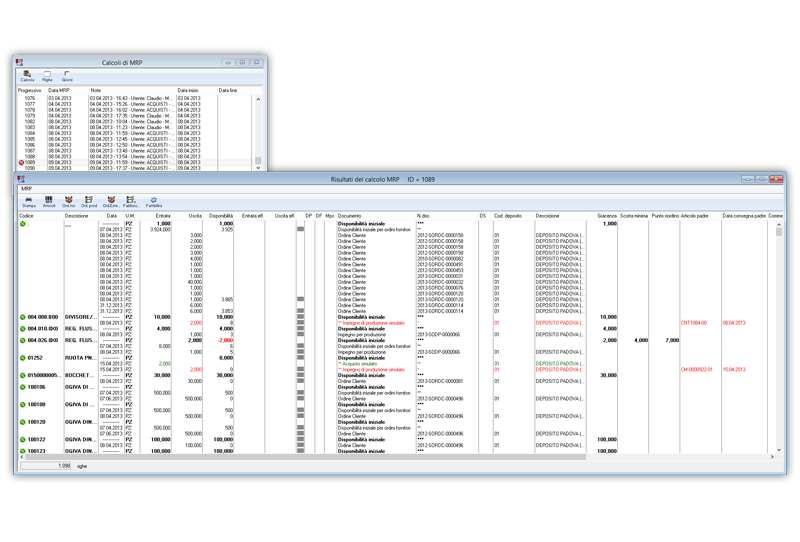Click the Scorta minima column header
800x542 pixels.
634,216
